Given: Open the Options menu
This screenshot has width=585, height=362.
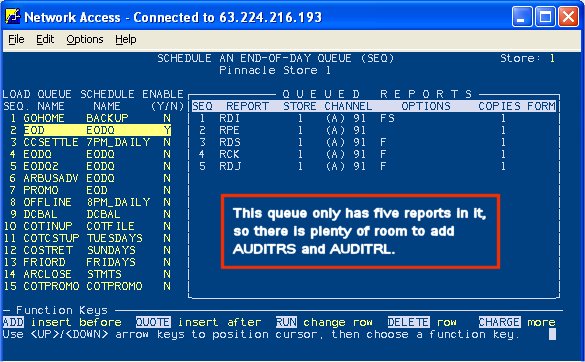Looking at the screenshot, I should point(85,39).
